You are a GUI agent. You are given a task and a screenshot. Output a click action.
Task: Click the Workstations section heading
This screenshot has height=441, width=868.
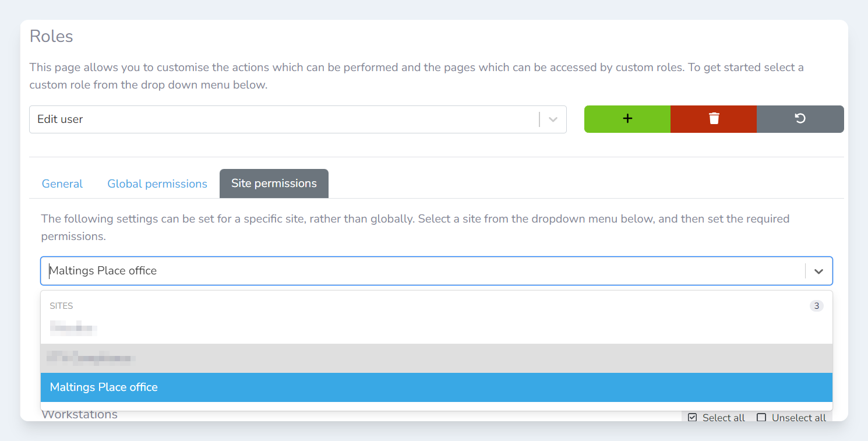80,415
